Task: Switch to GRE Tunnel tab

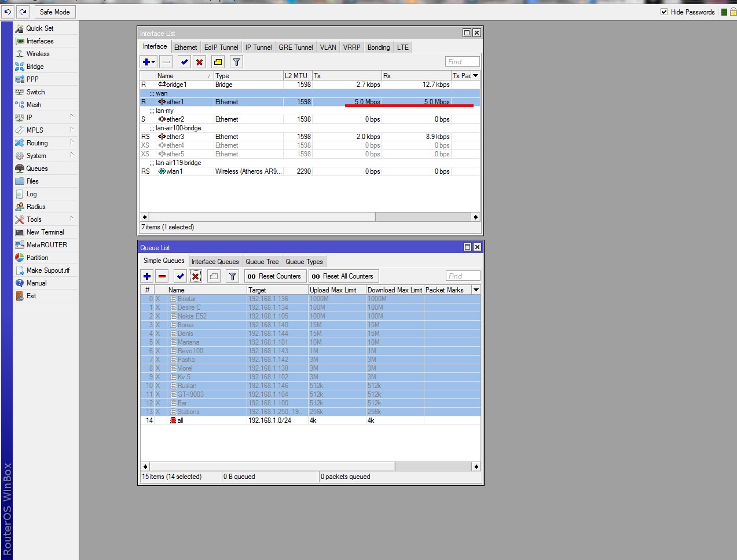Action: pos(295,47)
